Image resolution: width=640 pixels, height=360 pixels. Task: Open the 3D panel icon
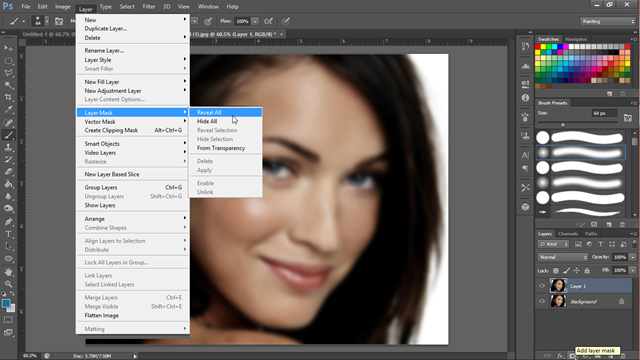(525, 207)
